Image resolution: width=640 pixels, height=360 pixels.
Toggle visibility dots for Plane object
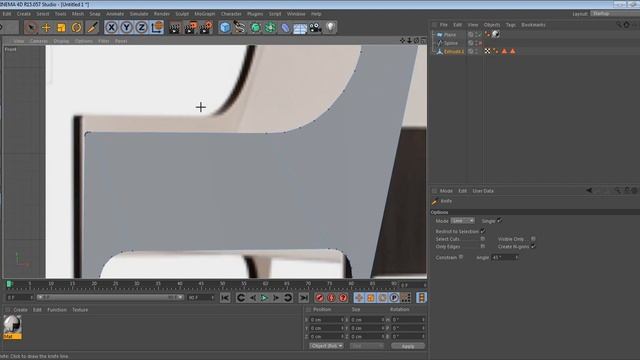tap(476, 34)
